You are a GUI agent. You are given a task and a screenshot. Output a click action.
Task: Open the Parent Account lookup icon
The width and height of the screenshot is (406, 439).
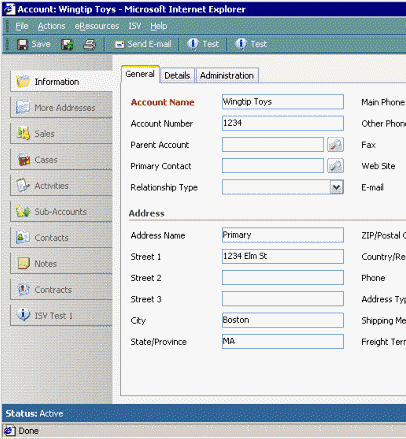[x=335, y=145]
